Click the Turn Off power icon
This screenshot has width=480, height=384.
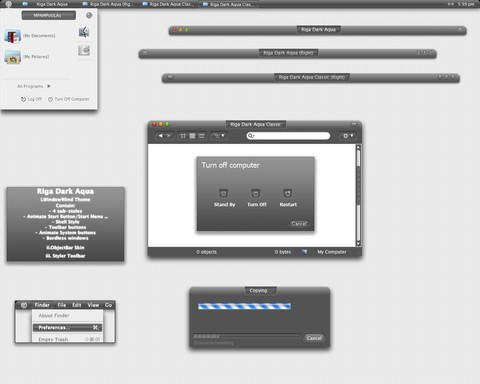[x=256, y=193]
